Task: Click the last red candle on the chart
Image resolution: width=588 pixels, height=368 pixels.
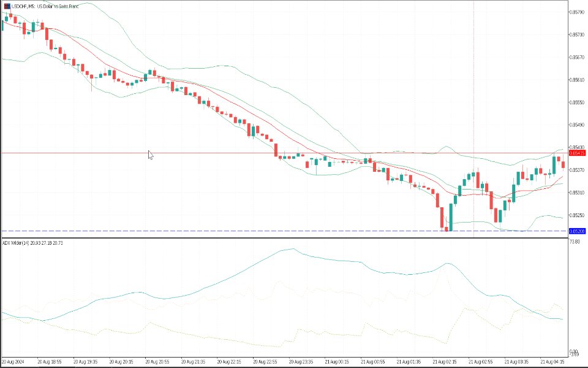Action: [563, 164]
